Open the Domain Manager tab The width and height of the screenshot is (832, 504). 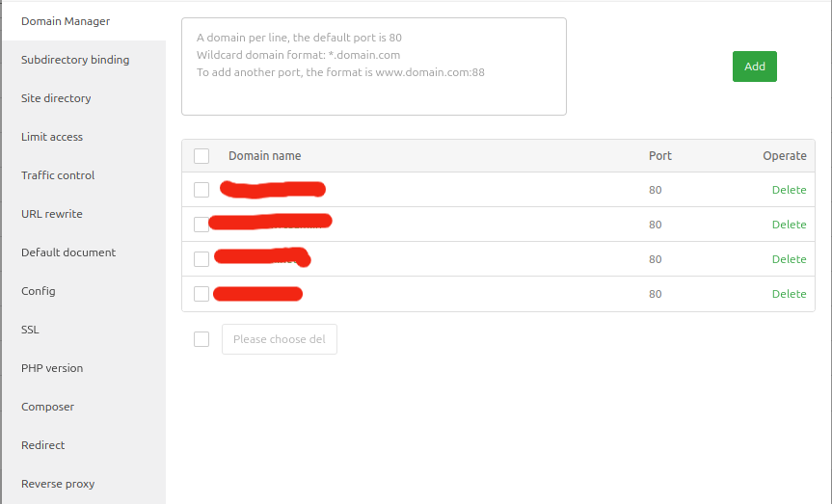pos(66,21)
